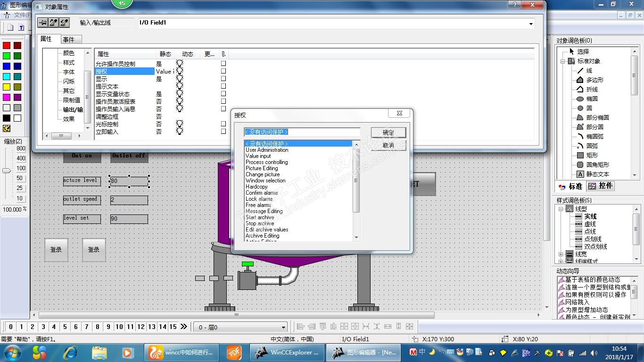Click the pin icon in Object Properties
This screenshot has height=362, width=644.
pos(43,23)
